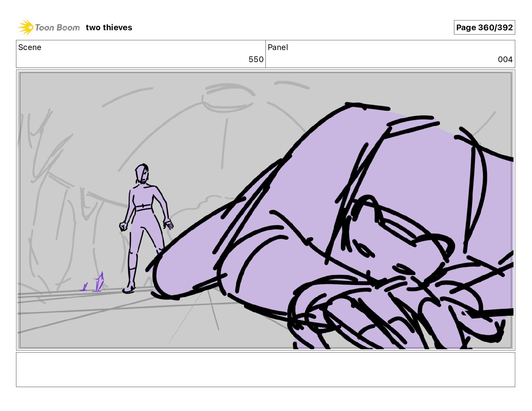Select the 'two thieves' project title

click(x=109, y=28)
